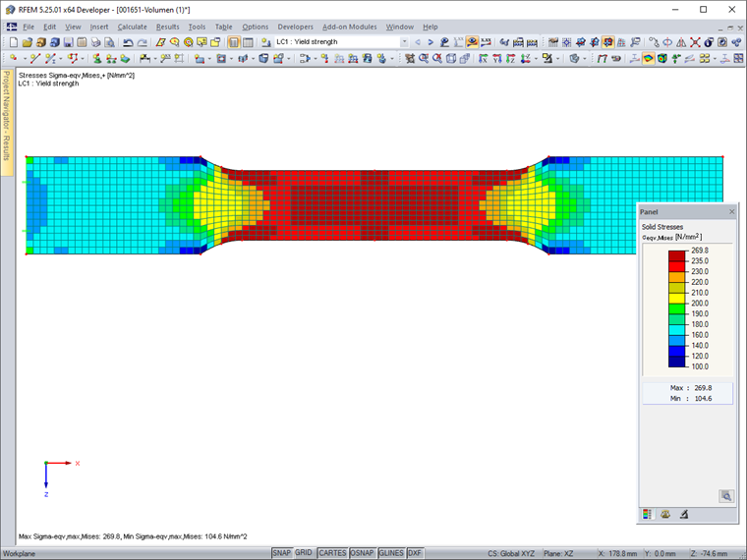Open the View menu
This screenshot has width=747, height=560.
pos(73,28)
